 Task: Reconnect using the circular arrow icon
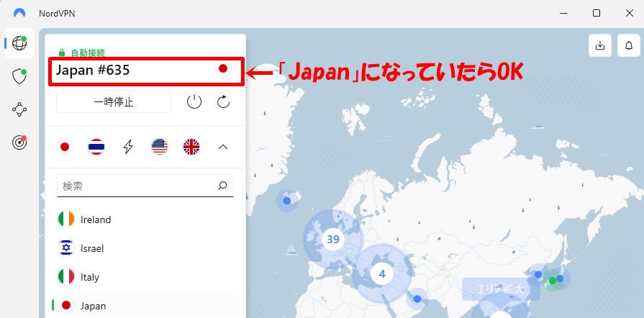(224, 101)
